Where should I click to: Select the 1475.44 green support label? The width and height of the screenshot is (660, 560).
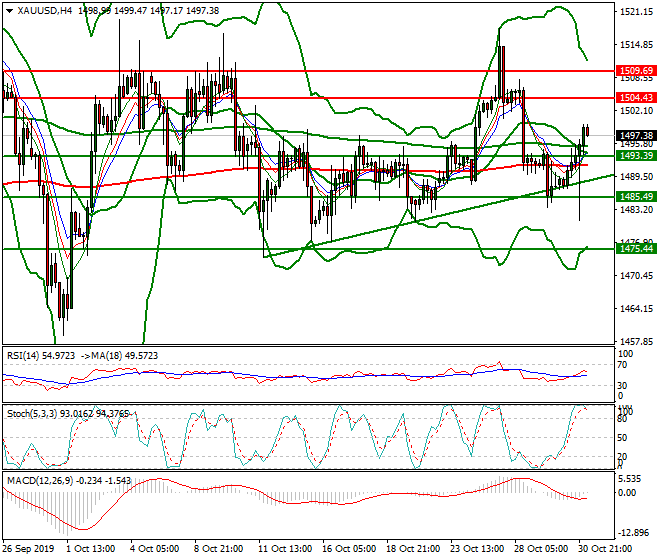point(636,248)
